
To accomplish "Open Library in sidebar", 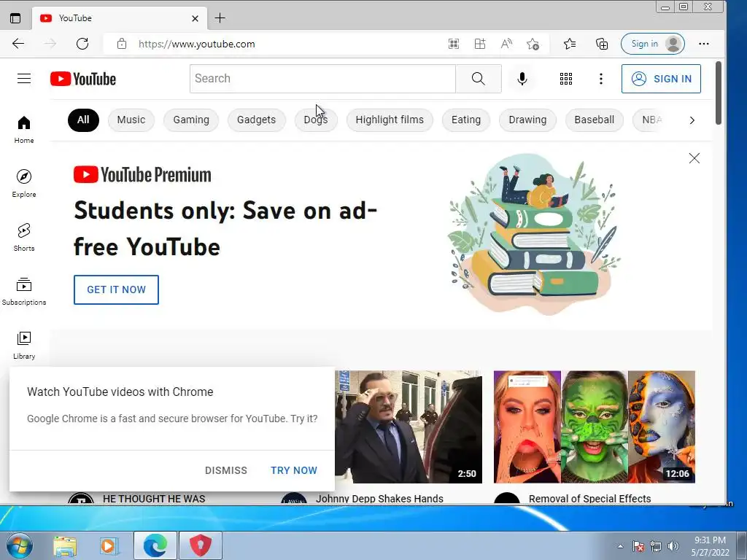I will (x=24, y=345).
